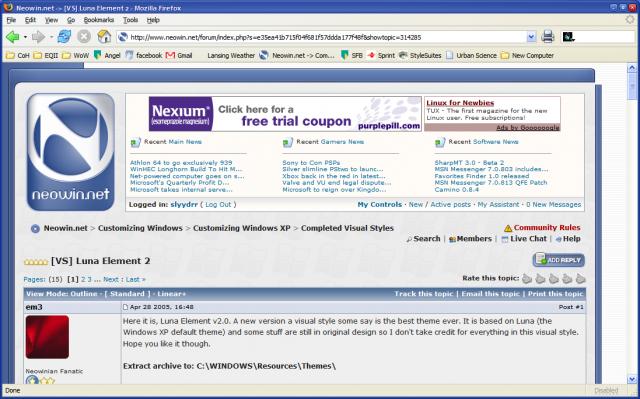This screenshot has width=640, height=399.
Task: Click the first rate-this-topic star
Action: coord(527,279)
